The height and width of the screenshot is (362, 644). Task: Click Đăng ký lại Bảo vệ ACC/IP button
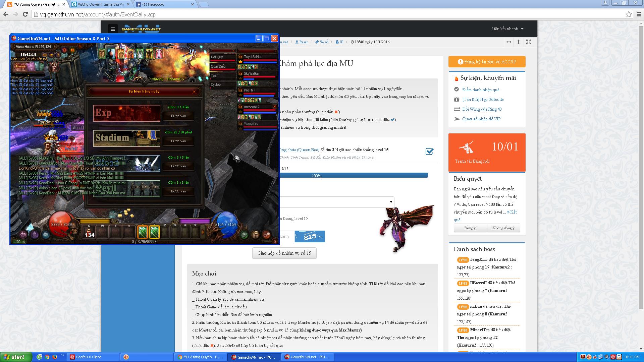(x=487, y=62)
